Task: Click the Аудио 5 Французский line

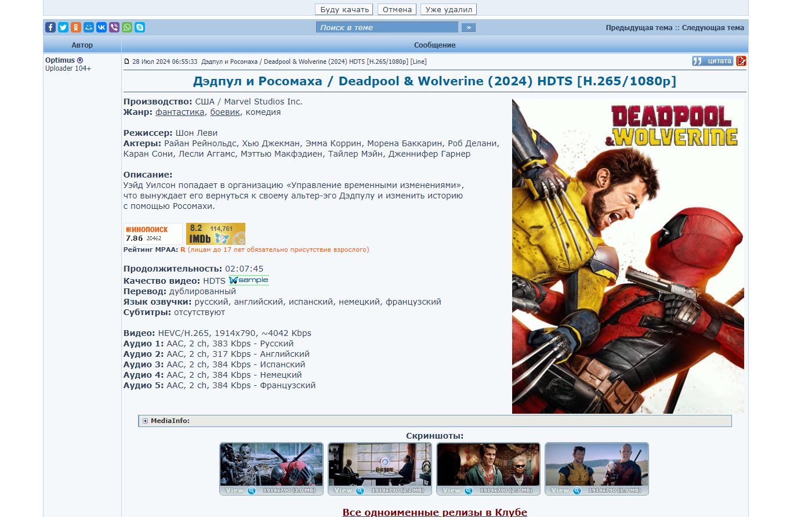Action: (220, 385)
